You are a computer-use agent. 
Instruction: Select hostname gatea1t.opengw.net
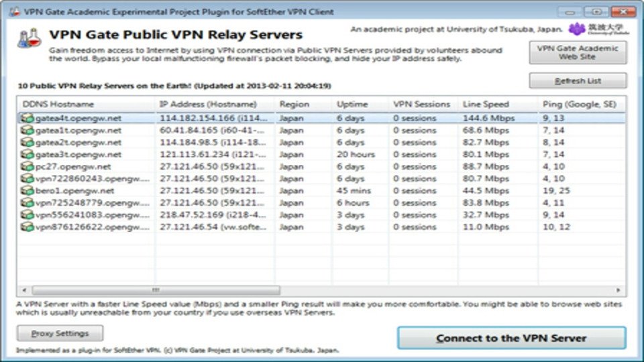coord(78,131)
